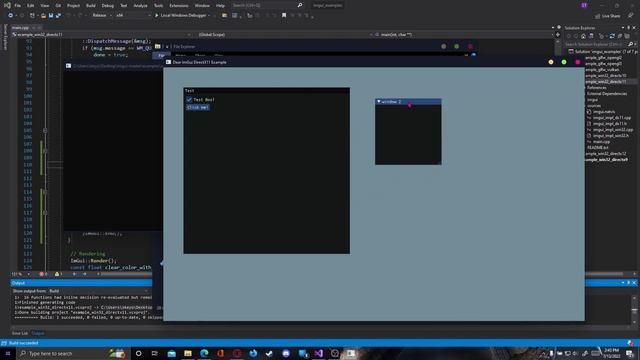Image resolution: width=640 pixels, height=360 pixels.
Task: Open the Build menu
Action: click(x=91, y=6)
